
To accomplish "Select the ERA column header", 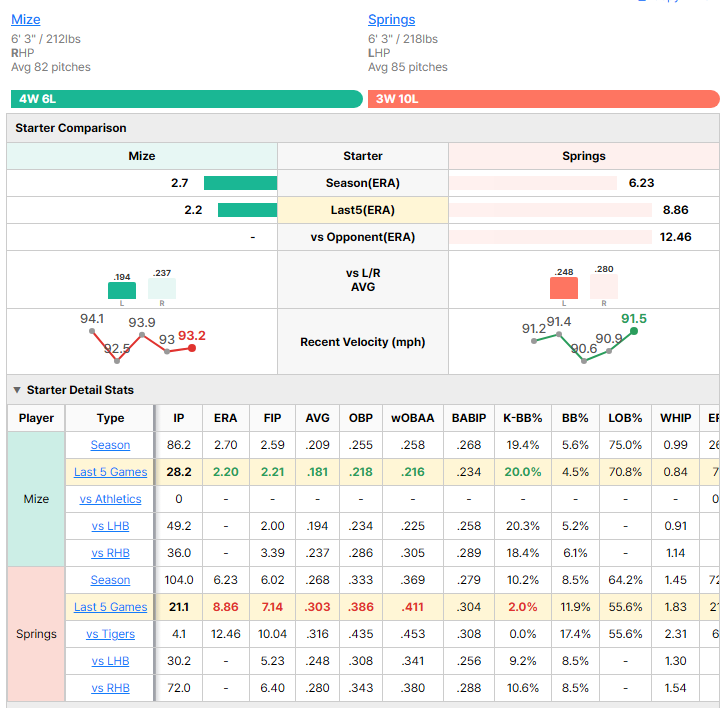I will click(x=225, y=418).
